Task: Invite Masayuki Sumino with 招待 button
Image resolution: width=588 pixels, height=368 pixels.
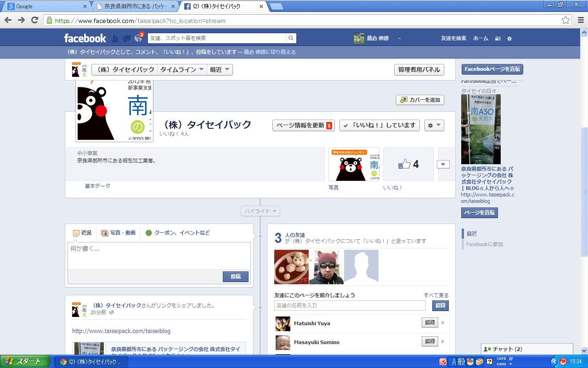Action: point(430,342)
